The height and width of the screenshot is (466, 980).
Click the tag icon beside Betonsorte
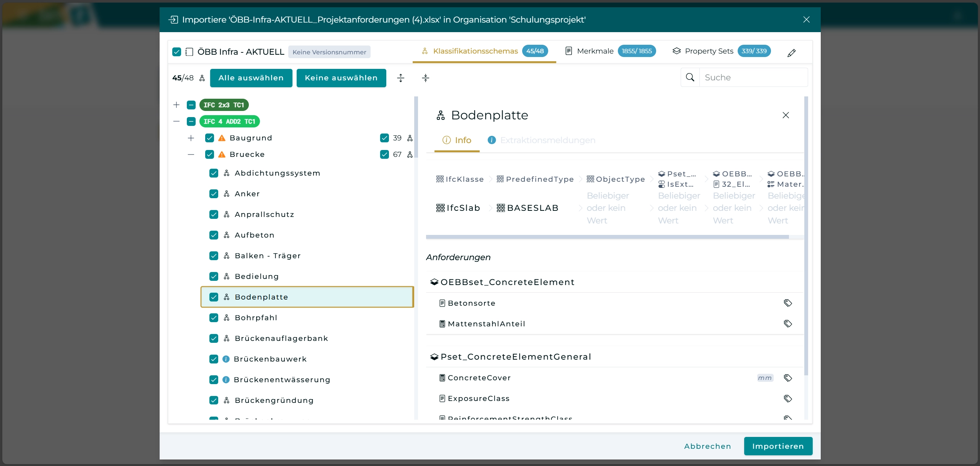coord(787,303)
